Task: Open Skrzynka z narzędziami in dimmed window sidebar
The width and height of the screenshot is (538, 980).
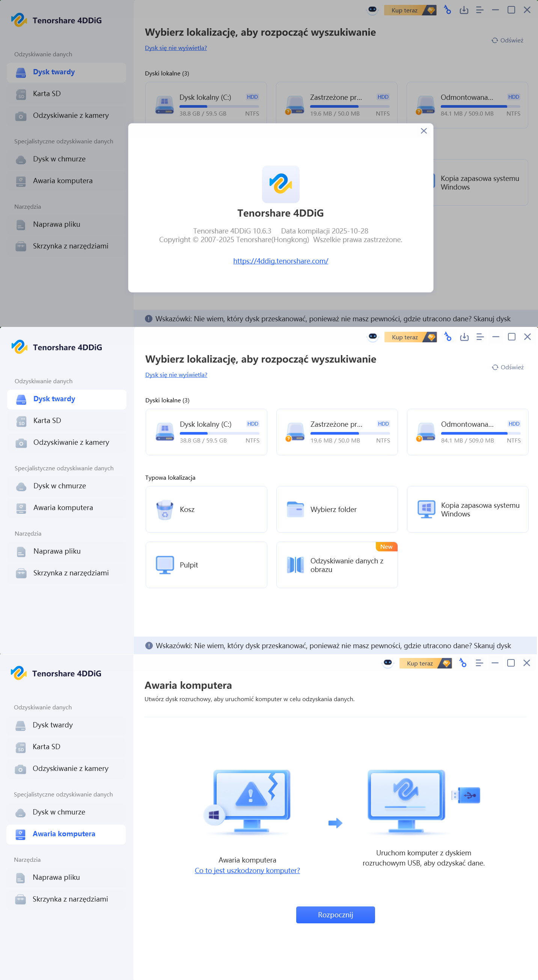Action: click(x=66, y=246)
